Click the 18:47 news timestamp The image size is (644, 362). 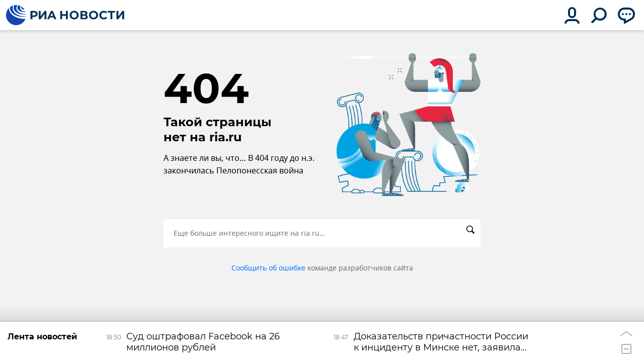coord(341,337)
